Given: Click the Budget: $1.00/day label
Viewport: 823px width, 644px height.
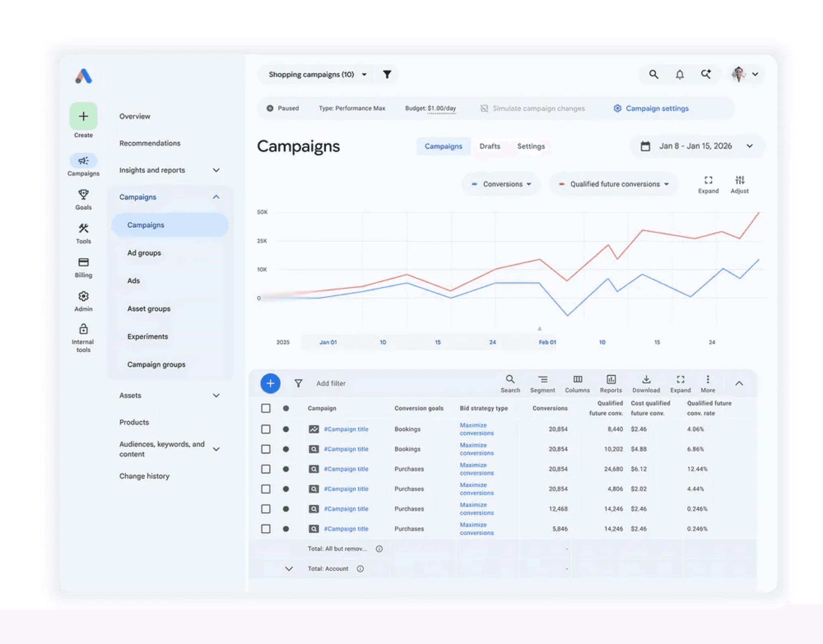Looking at the screenshot, I should [430, 108].
